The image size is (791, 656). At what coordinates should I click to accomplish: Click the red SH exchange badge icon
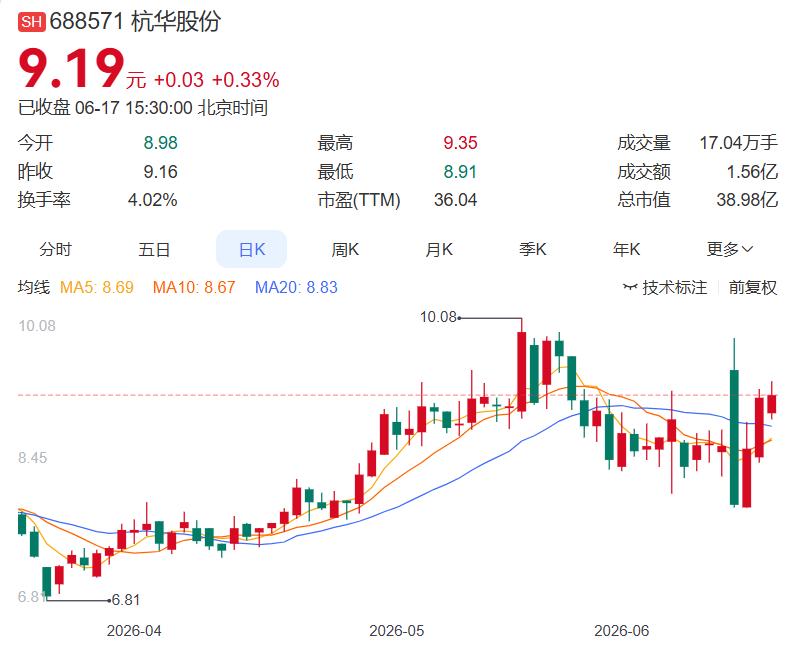pyautogui.click(x=32, y=22)
